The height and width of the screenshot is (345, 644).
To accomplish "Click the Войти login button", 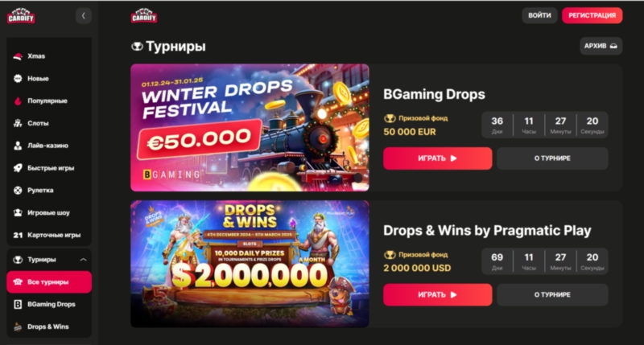I will [x=539, y=15].
